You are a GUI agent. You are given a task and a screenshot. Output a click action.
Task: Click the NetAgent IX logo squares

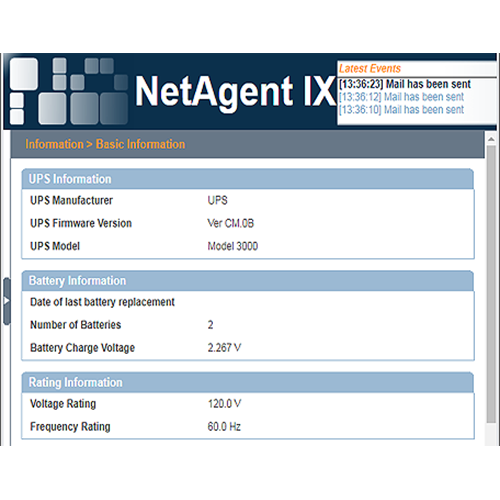tap(69, 91)
